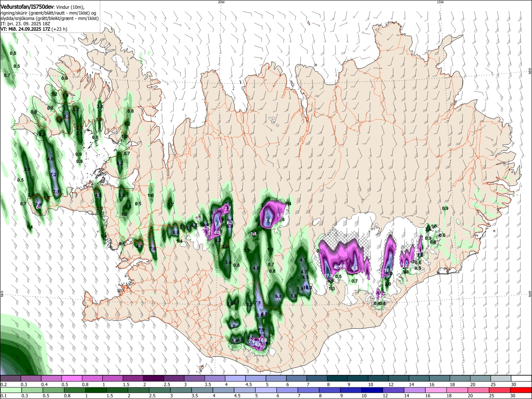
Task: Click the bright pink 0.5 swatch in snow scale
Action: tap(71, 378)
